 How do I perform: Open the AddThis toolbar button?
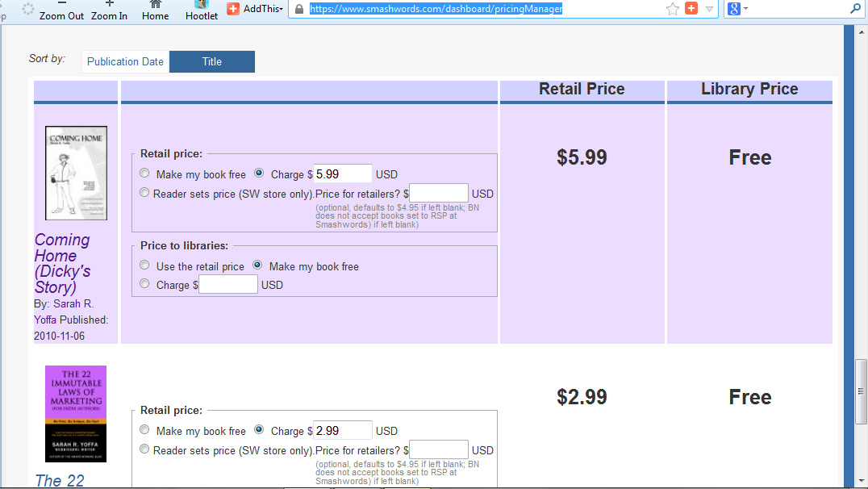255,8
